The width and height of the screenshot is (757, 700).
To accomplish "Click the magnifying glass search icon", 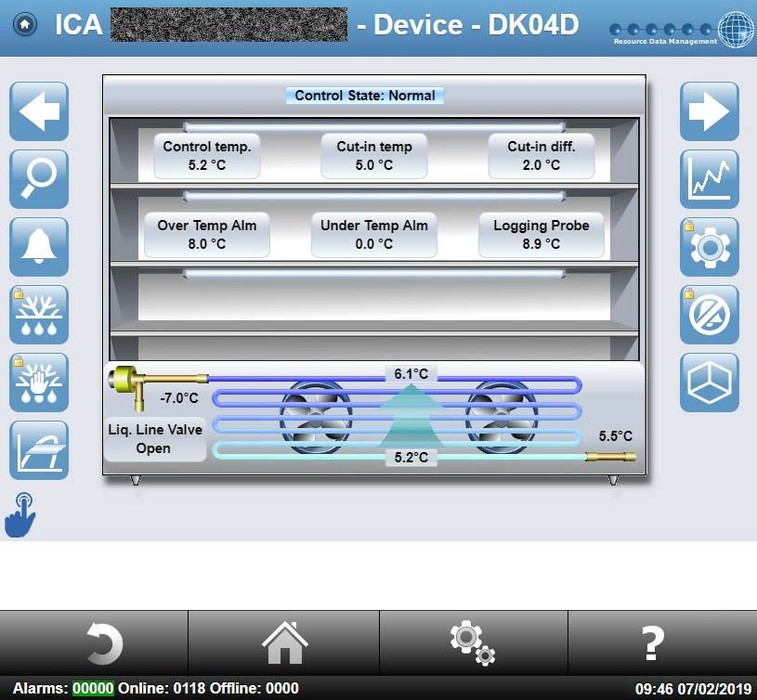I will [x=39, y=179].
